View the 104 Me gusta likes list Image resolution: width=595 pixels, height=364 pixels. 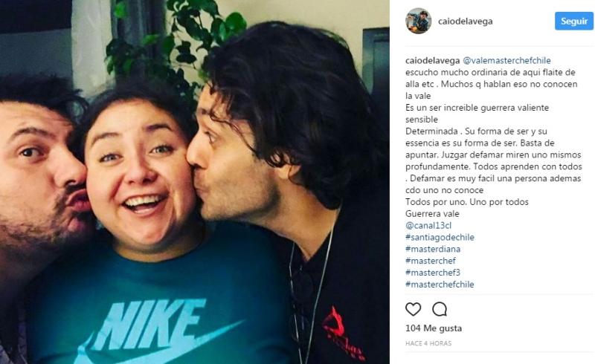pos(434,328)
